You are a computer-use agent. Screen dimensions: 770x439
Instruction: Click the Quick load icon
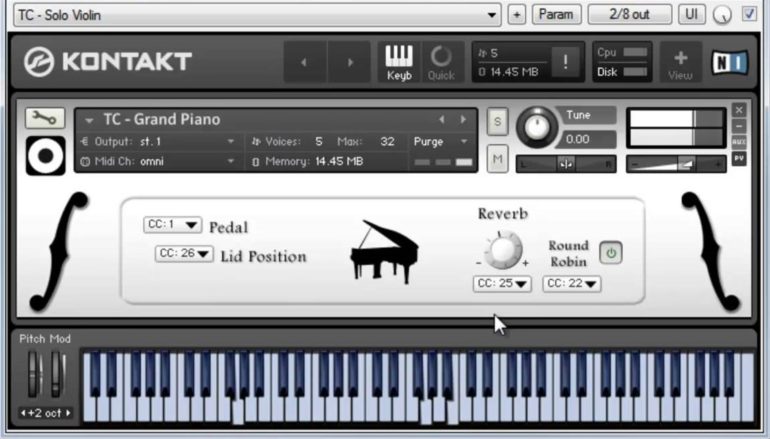[x=441, y=62]
